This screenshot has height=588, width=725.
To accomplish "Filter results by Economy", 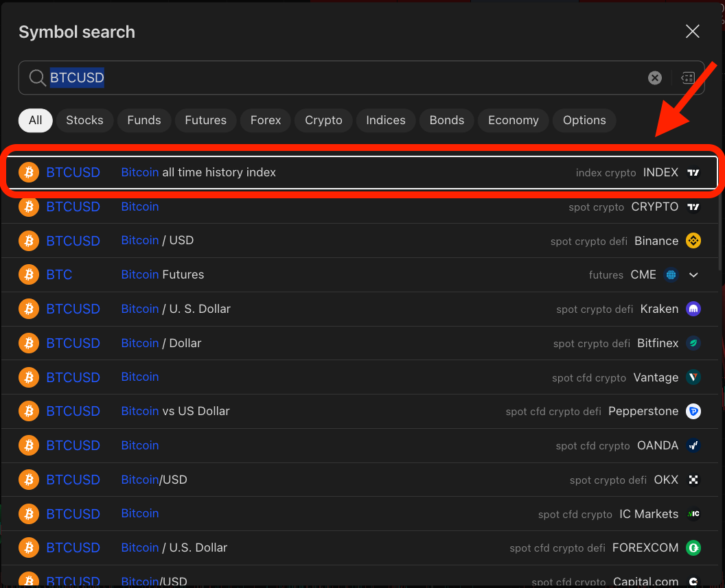I will click(514, 120).
